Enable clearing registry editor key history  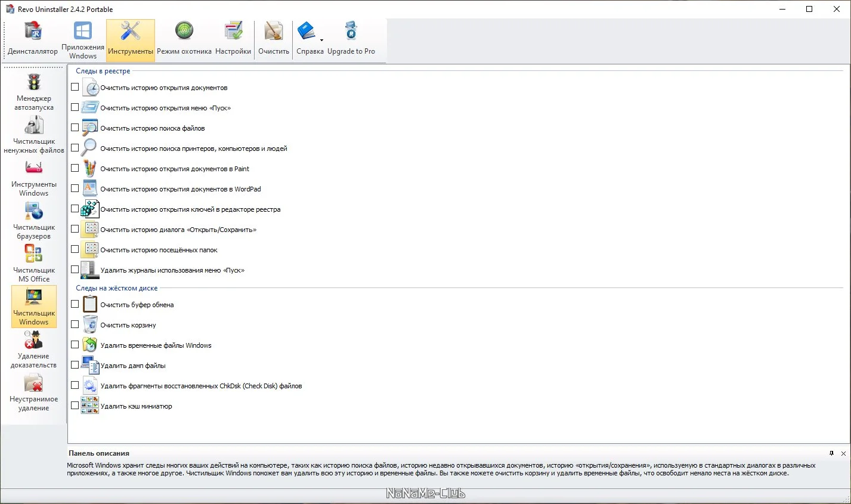click(75, 209)
